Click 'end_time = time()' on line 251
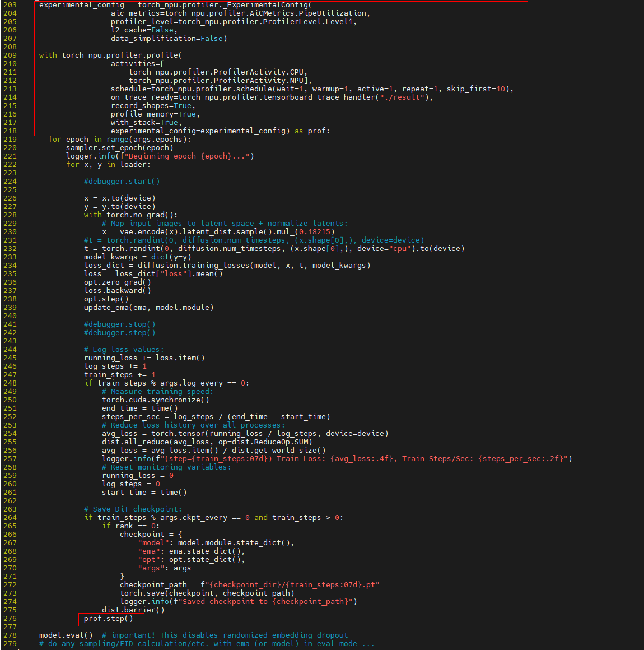Screen dimensions: 644x650 coord(139,408)
